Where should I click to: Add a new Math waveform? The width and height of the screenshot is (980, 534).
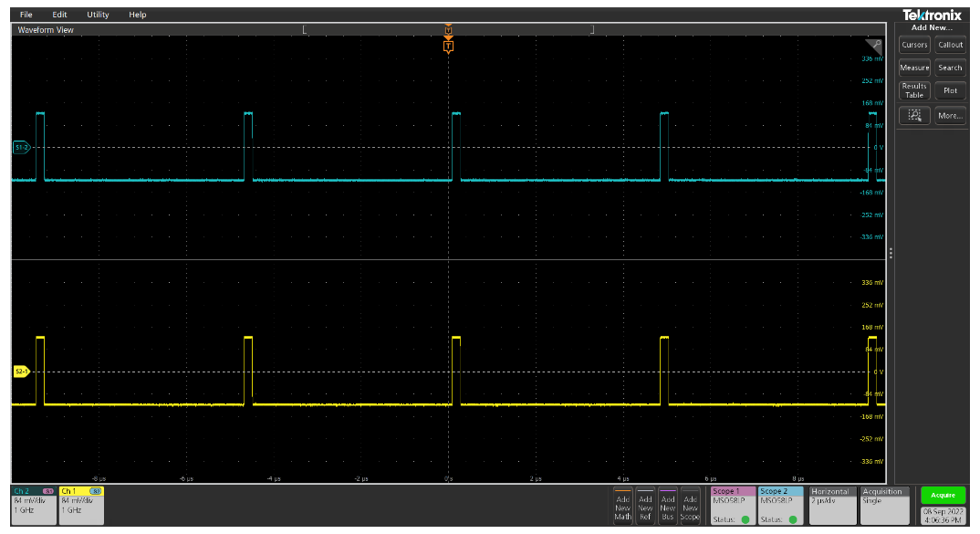(x=622, y=507)
